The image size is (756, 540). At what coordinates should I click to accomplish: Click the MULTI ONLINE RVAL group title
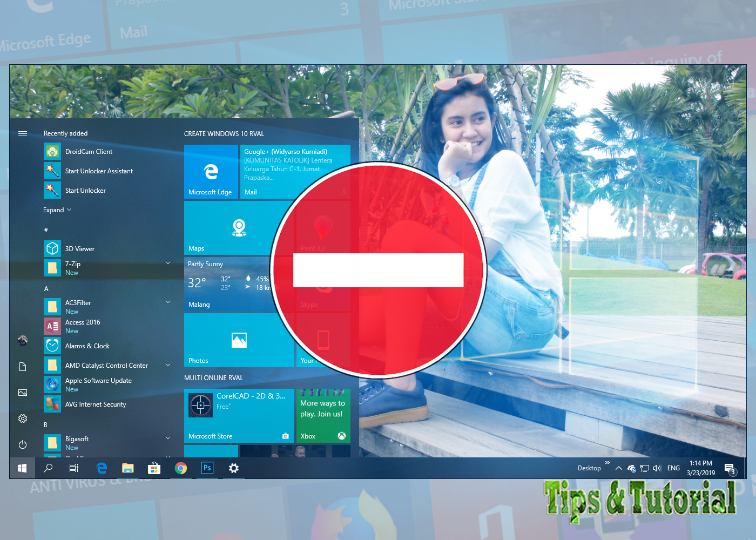tap(213, 377)
